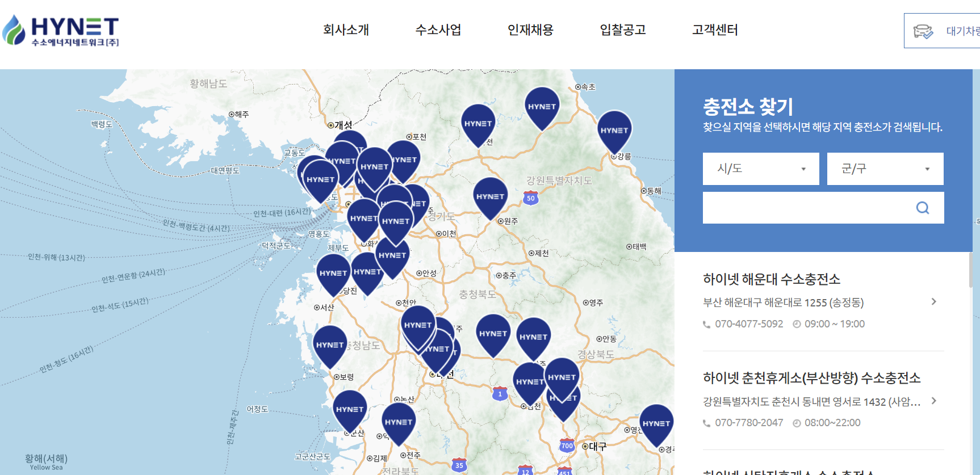Open the 고객센터 menu
The height and width of the screenshot is (475, 980).
click(x=715, y=30)
